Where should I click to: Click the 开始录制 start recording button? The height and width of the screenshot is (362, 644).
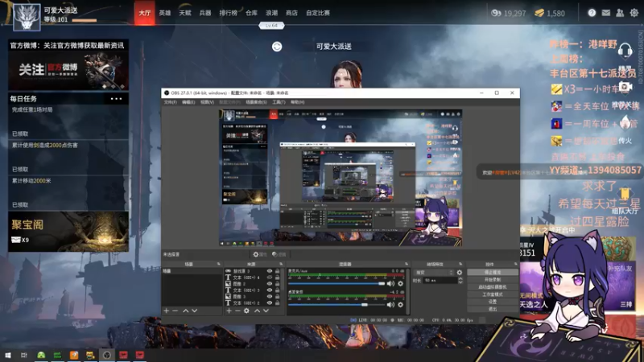tap(493, 279)
